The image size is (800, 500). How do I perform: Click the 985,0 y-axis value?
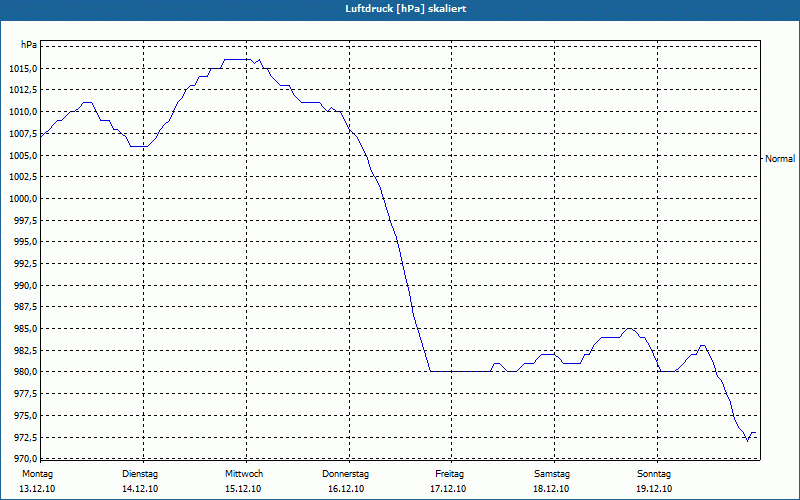26,329
